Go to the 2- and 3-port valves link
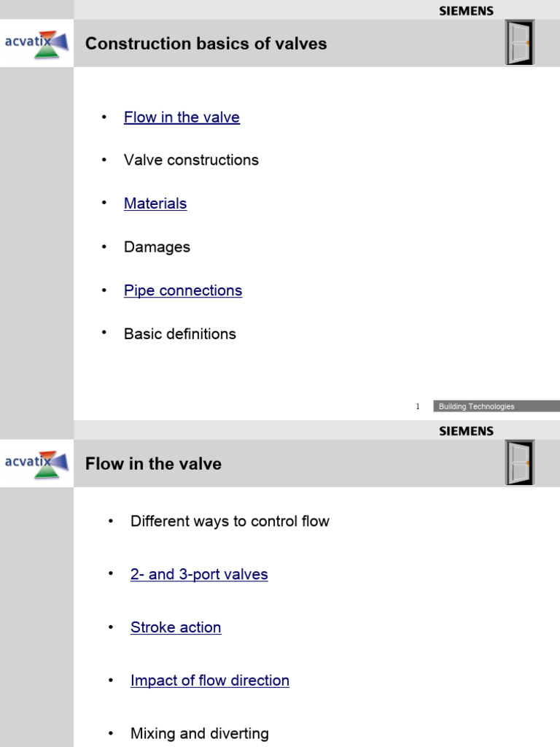The image size is (560, 747). pos(199,574)
